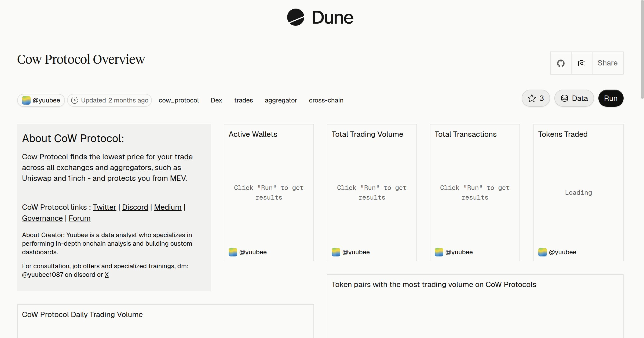Open the X link for consultation

[107, 275]
